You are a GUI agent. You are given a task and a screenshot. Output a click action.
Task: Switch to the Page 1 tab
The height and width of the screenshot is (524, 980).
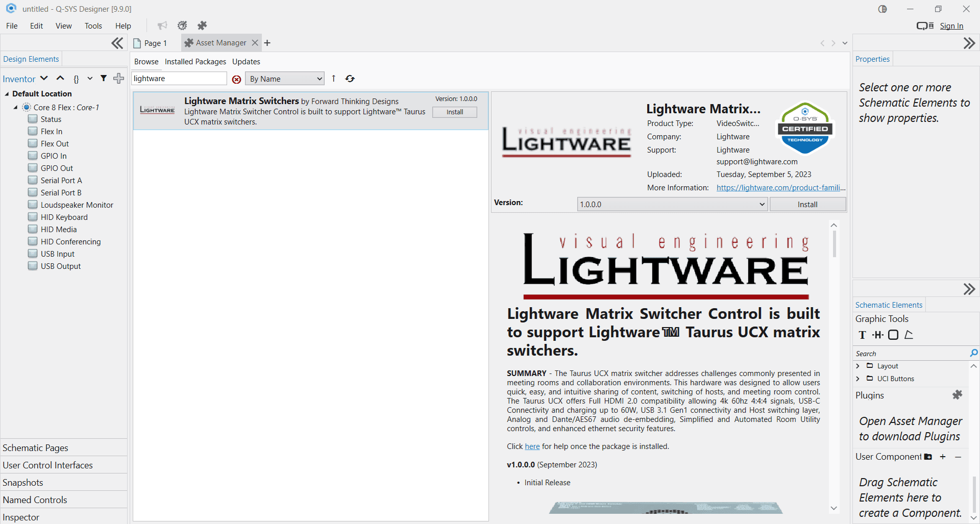151,43
